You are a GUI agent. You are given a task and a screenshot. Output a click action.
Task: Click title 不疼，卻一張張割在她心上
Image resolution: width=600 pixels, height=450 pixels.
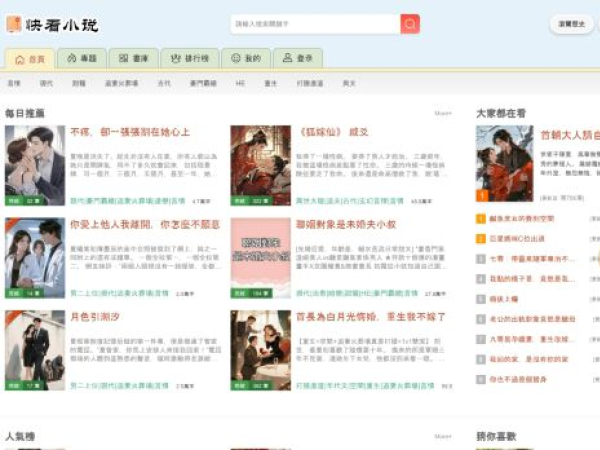(130, 132)
